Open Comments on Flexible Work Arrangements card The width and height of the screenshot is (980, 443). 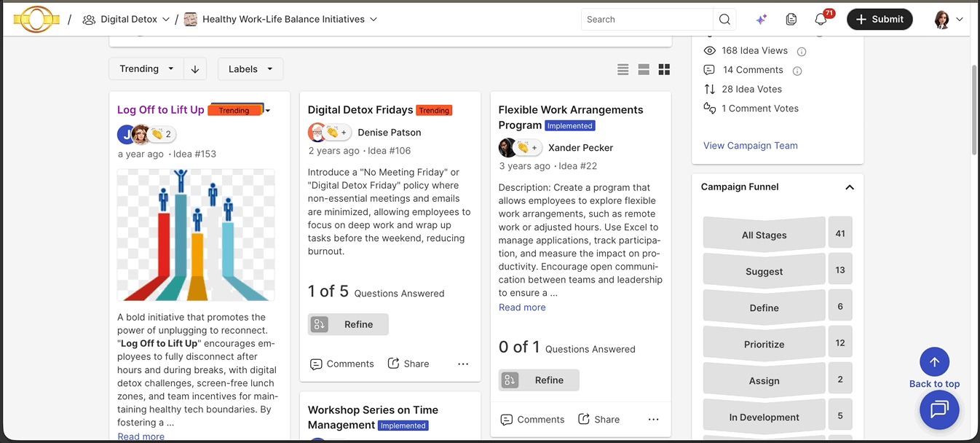533,420
